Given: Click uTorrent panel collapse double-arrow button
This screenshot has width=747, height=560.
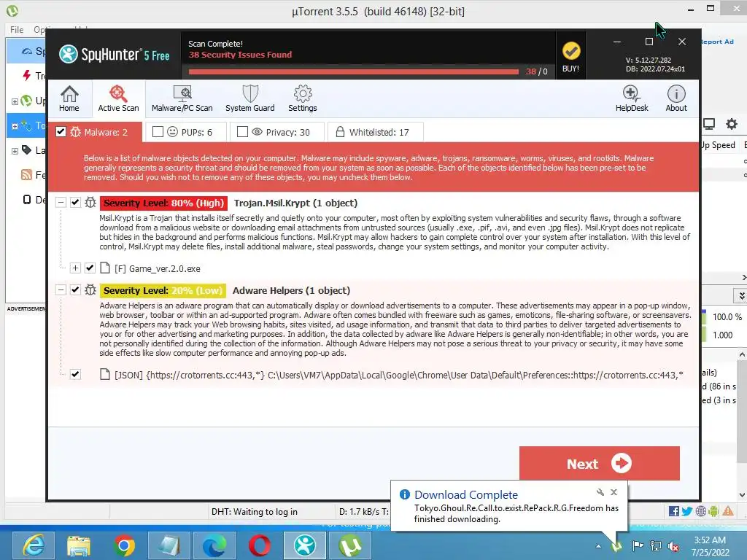Looking at the screenshot, I should pyautogui.click(x=741, y=296).
